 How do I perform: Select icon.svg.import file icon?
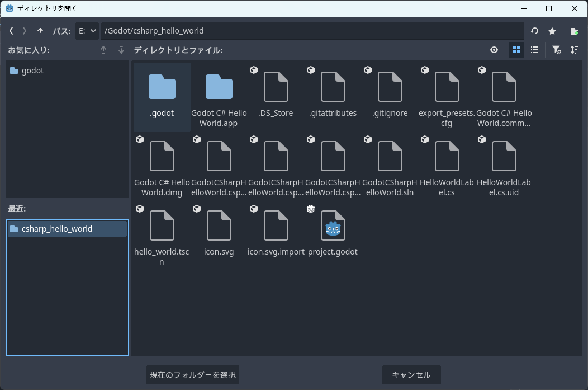(x=276, y=225)
